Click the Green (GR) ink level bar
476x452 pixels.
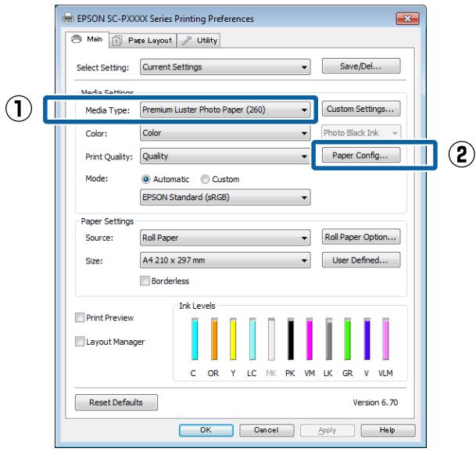[348, 339]
